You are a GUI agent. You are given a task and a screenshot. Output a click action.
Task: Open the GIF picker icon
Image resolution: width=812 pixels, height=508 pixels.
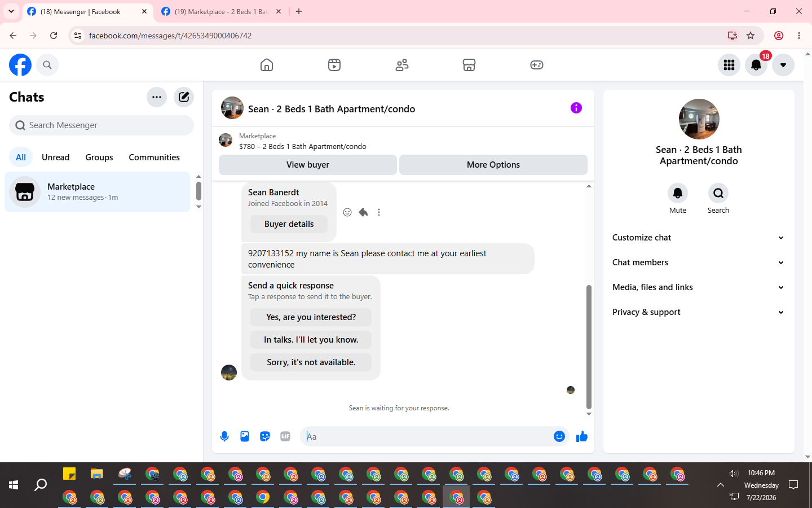[x=285, y=436]
